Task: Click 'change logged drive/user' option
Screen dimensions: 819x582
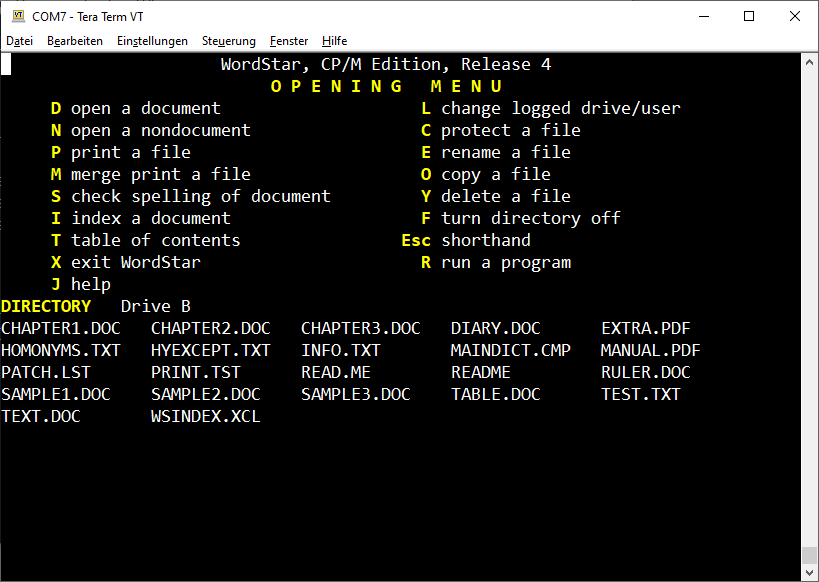Action: [x=560, y=108]
